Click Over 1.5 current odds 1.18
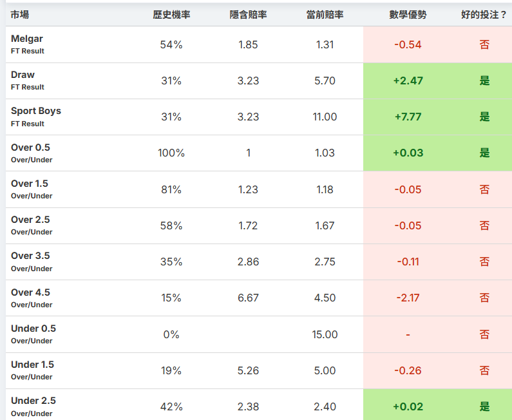 click(x=325, y=189)
